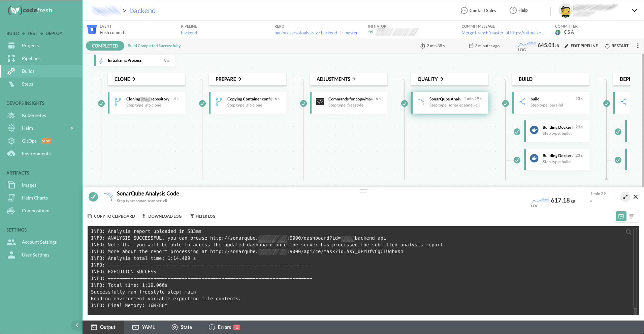Open the search magnifier in the log viewer
The width and height of the screenshot is (644, 334).
coord(628,232)
